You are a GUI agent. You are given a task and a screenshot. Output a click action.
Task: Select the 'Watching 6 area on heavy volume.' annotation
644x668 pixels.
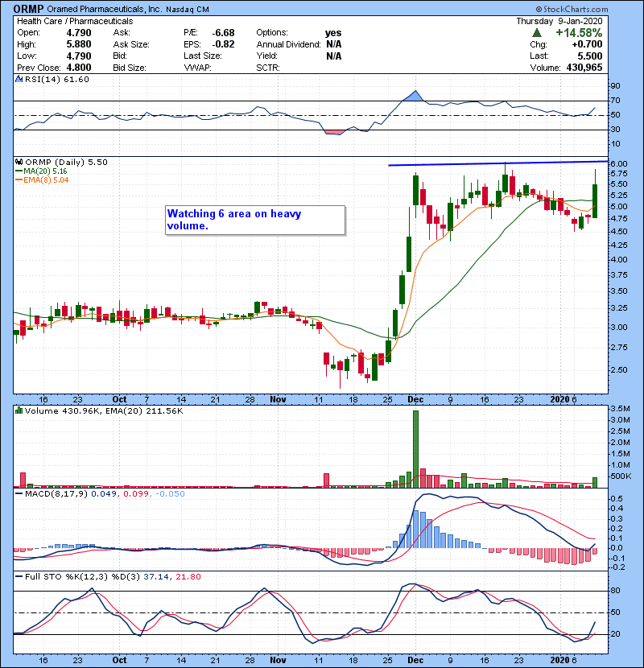(255, 220)
